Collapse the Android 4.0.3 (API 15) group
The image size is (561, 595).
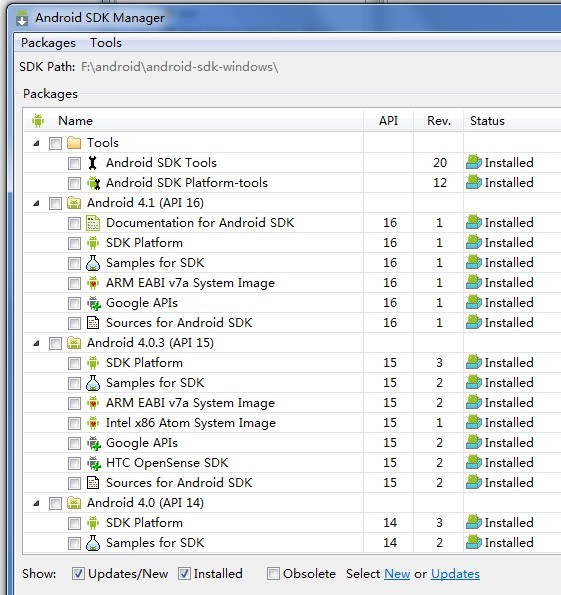36,343
